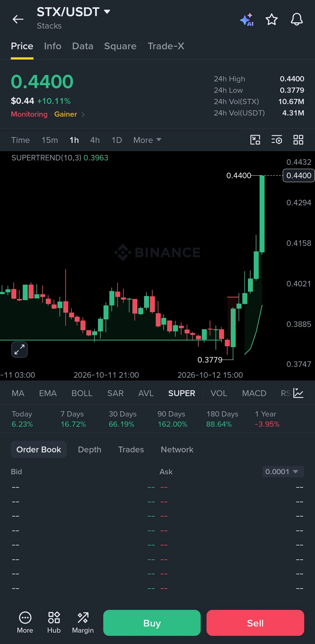
Task: Open Margin trading icon
Action: (x=83, y=622)
